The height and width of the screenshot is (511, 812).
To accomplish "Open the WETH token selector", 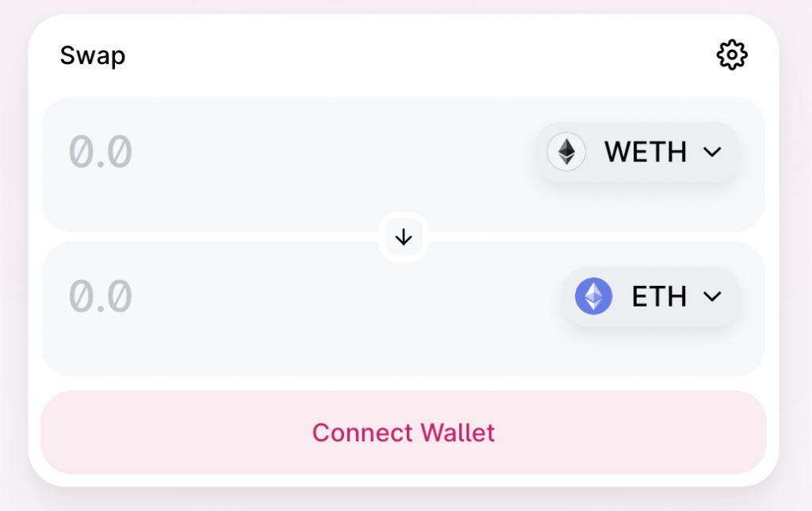I will (637, 151).
